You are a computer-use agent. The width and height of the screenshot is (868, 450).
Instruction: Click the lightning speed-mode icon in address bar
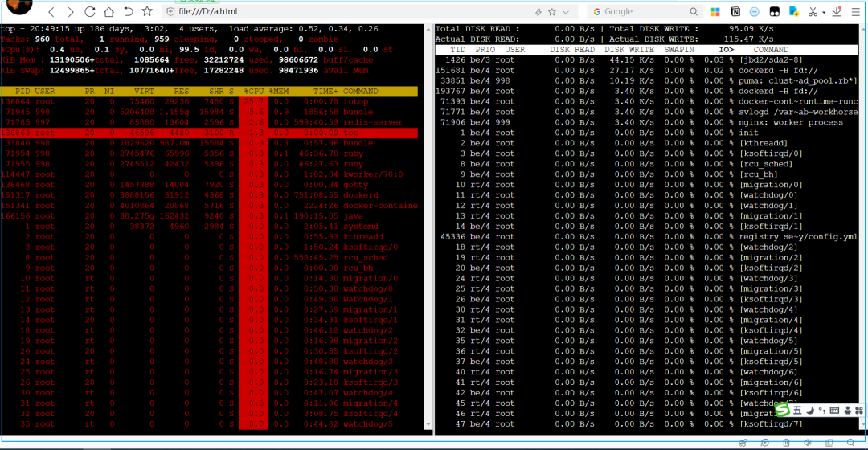click(x=538, y=11)
